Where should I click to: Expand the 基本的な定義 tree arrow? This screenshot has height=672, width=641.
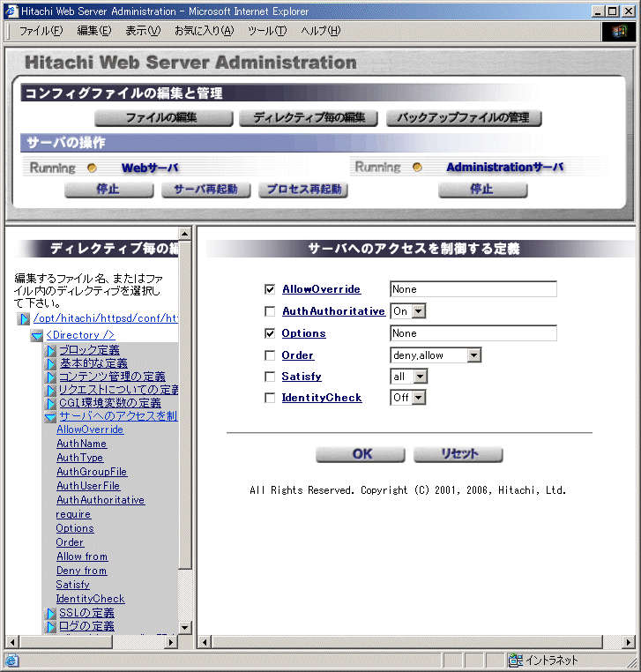pos(51,364)
